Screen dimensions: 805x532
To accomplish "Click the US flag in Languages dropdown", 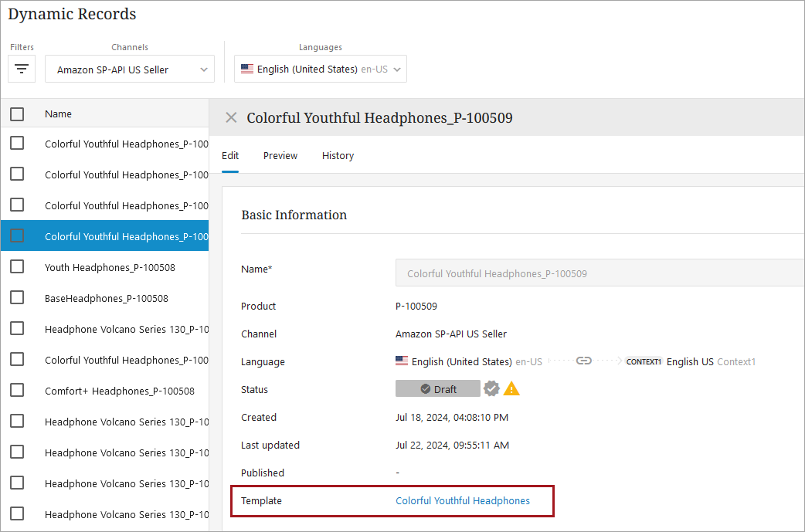I will point(247,69).
